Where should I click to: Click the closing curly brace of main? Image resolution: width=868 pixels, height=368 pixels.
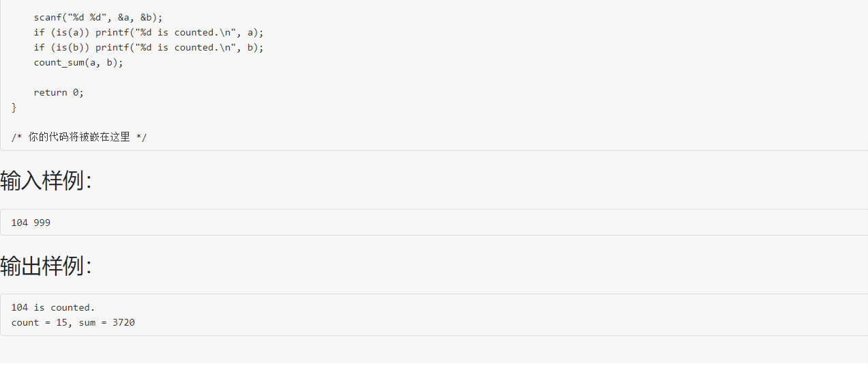coord(14,107)
